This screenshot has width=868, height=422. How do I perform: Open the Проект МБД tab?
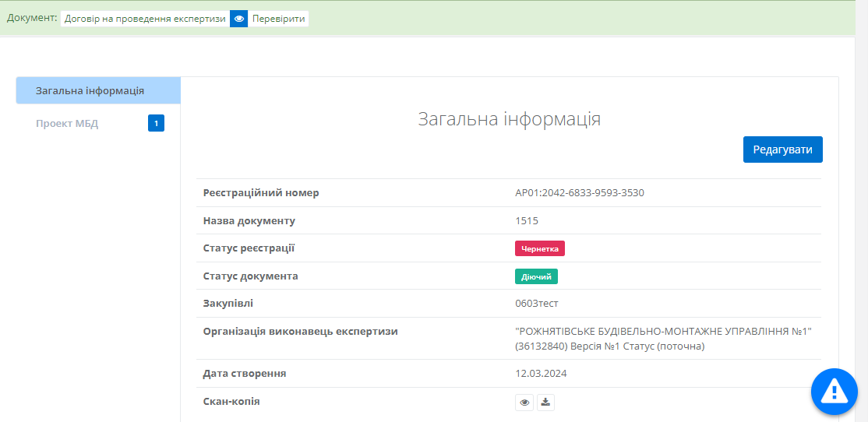pyautogui.click(x=67, y=123)
